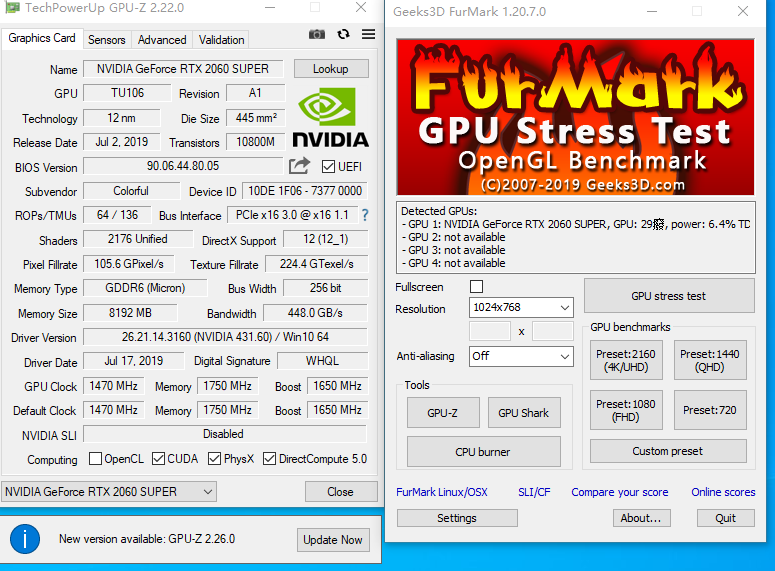The image size is (775, 571).
Task: Click the GPU-Z Close button
Action: (x=341, y=492)
